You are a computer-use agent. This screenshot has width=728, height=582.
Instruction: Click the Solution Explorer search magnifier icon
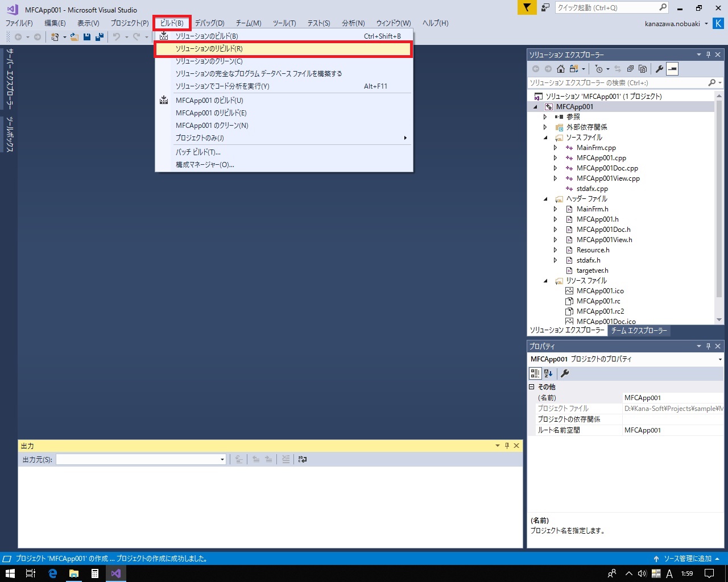coord(712,82)
